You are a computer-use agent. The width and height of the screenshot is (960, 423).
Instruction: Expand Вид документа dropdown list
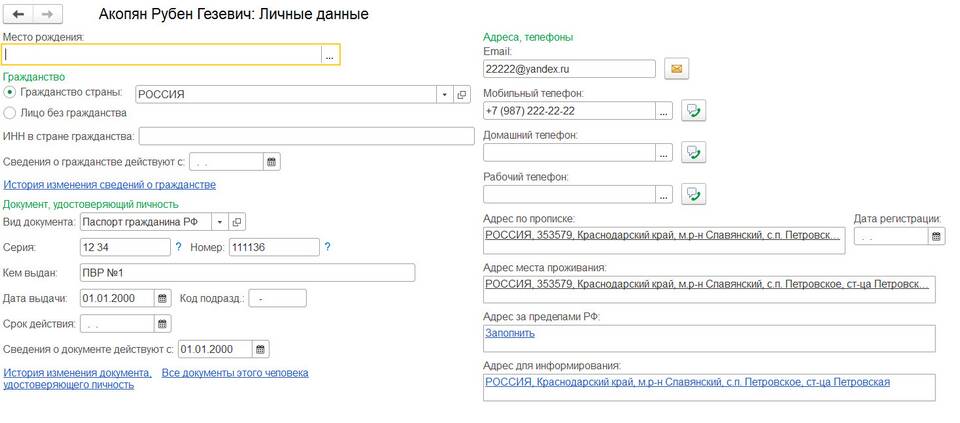pyautogui.click(x=219, y=221)
